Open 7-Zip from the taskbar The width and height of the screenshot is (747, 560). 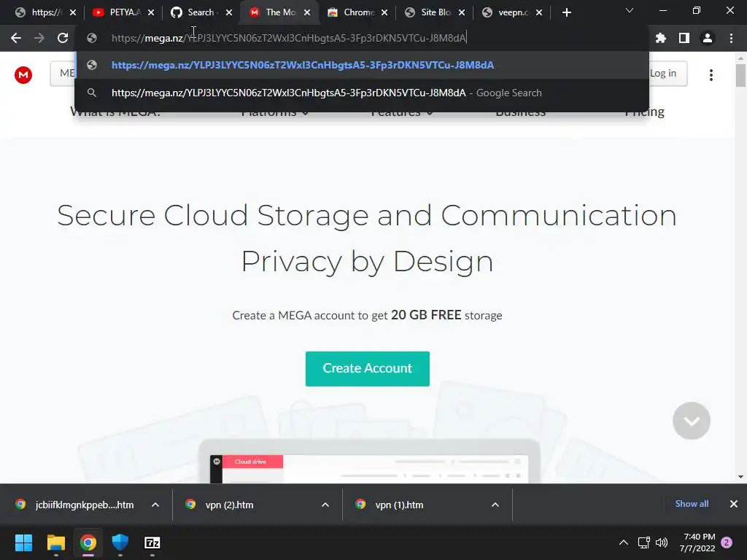point(152,542)
